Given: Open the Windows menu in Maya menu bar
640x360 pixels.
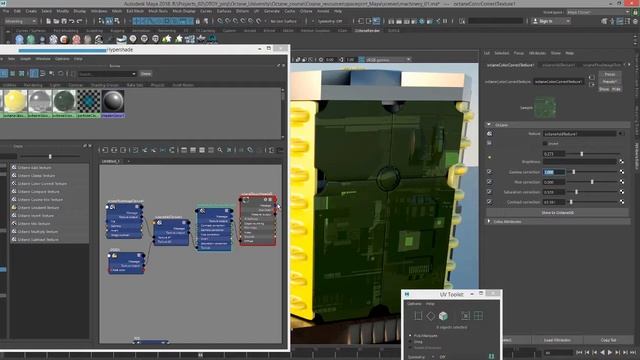Looking at the screenshot, I should pos(99,11).
